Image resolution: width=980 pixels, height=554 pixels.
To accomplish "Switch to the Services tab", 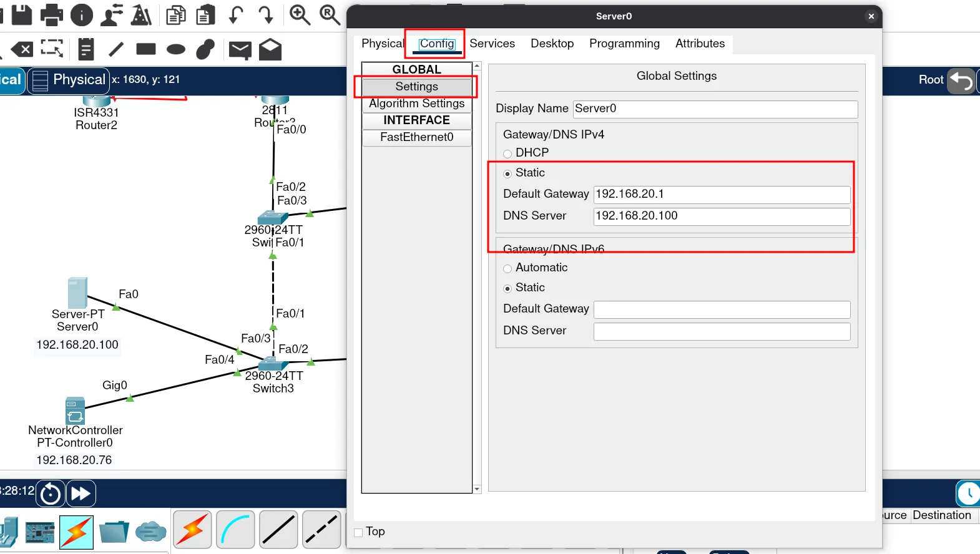I will [492, 44].
